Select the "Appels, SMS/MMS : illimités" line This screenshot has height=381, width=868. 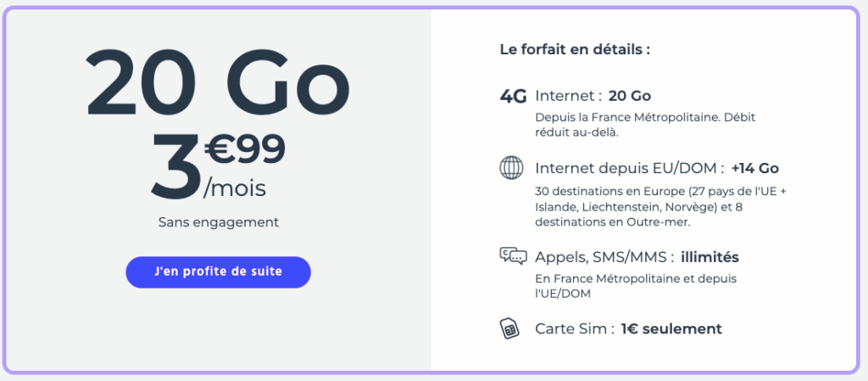[x=637, y=256]
